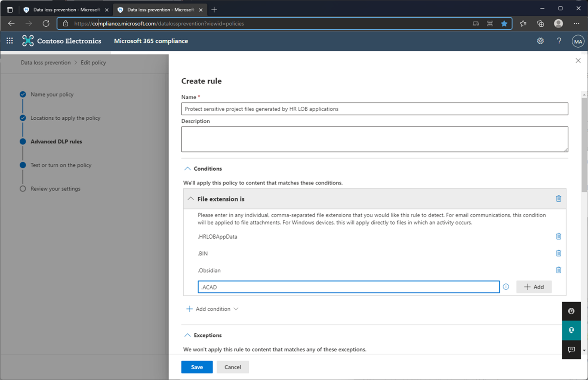This screenshot has width=588, height=380.
Task: Save the new DLP rule
Action: coord(197,367)
